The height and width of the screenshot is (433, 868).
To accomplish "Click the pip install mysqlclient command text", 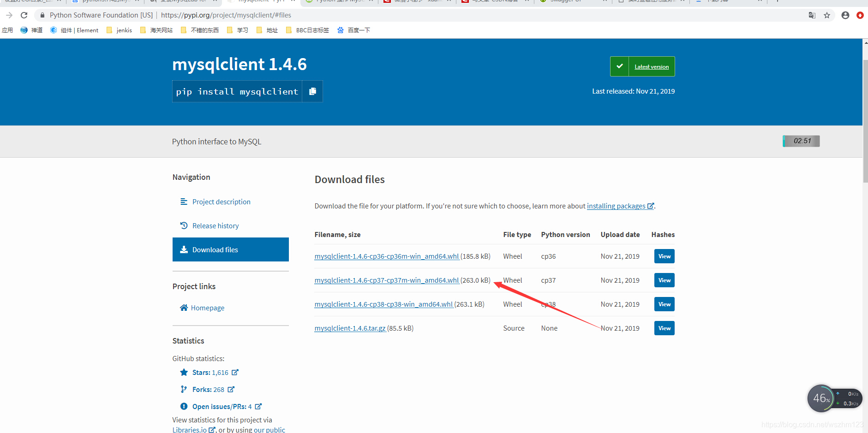I will (x=237, y=91).
